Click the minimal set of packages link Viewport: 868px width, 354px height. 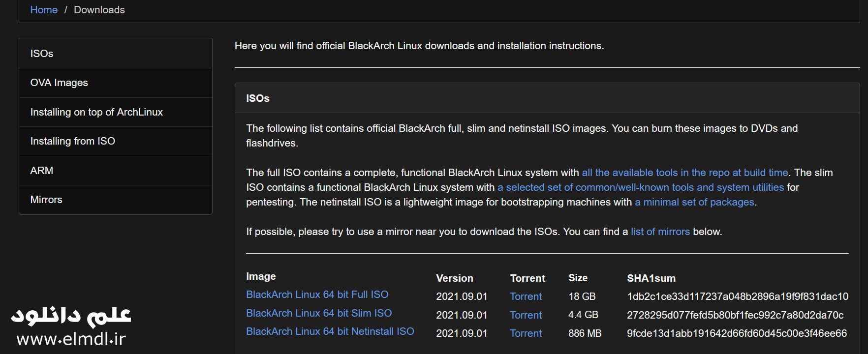pyautogui.click(x=694, y=202)
